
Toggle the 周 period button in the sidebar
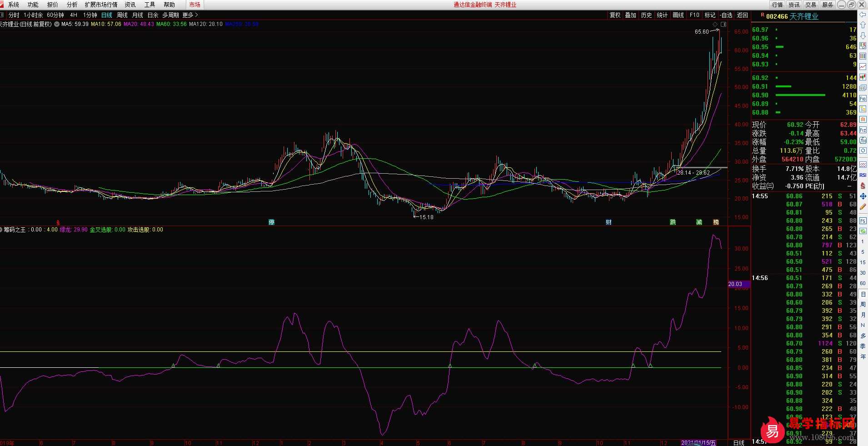point(863,304)
